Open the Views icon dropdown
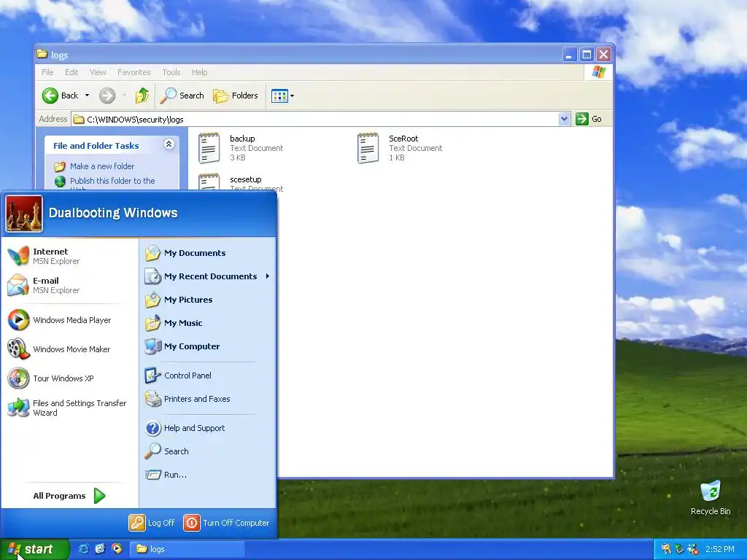747x560 pixels. 282,96
